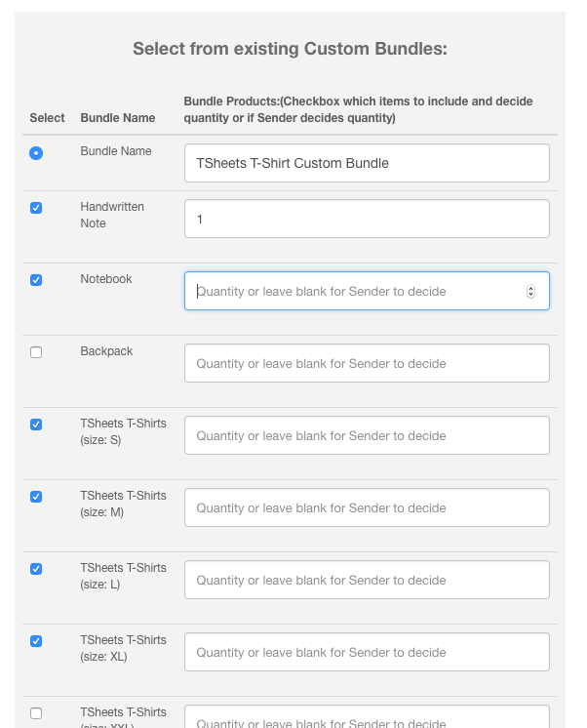Screen dimensions: 587x728
Task: Edit the TSheets T-Shirt Custom Bundle name field
Action: 366,163
